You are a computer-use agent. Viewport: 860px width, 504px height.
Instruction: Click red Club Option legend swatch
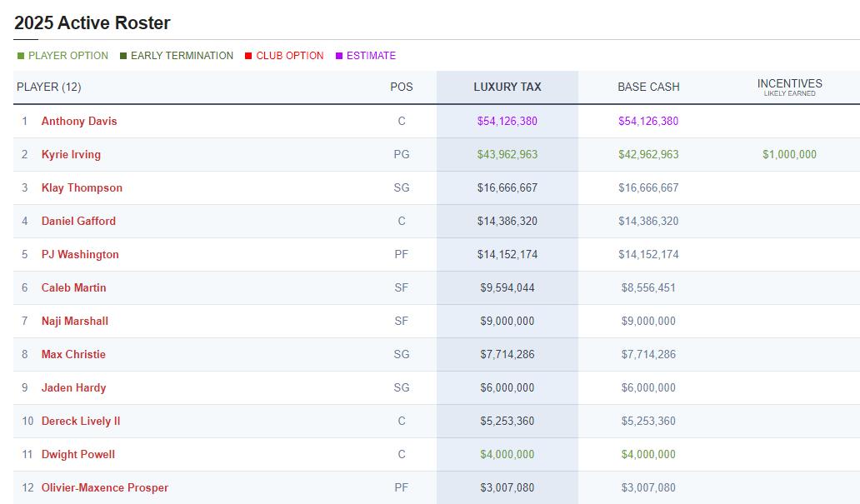[247, 56]
